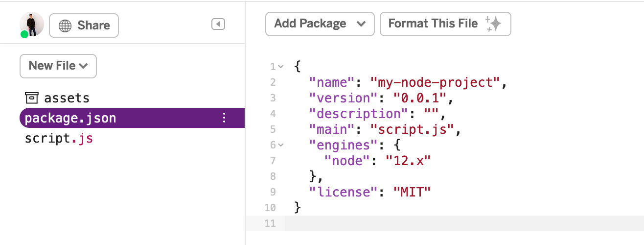The width and height of the screenshot is (644, 245).
Task: Open the New File dropdown
Action: pos(58,66)
